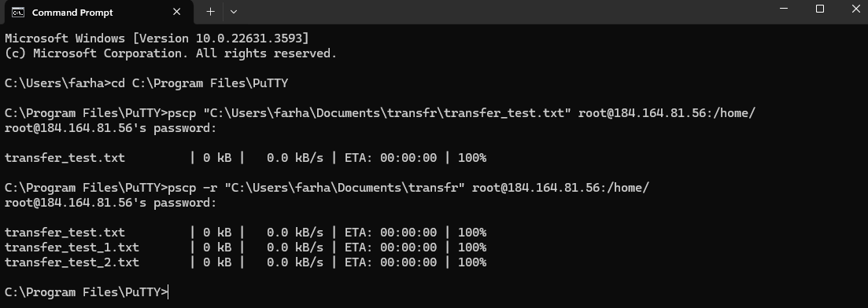Click the pscp -r command line
Screen dimensions: 868x308
(x=327, y=188)
